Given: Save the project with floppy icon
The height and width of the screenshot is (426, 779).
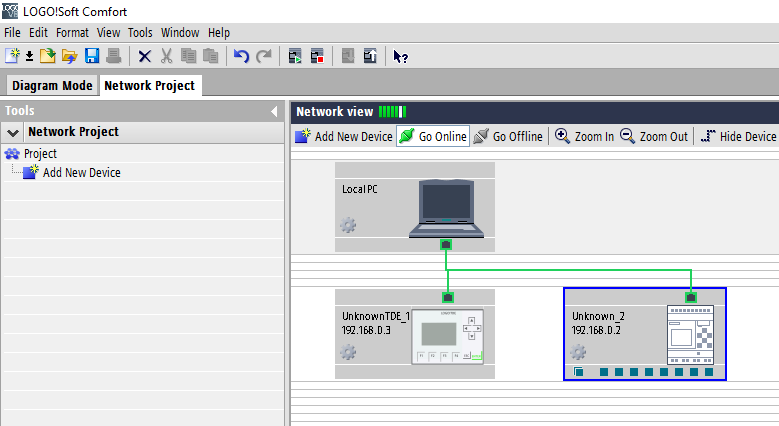Looking at the screenshot, I should (92, 56).
